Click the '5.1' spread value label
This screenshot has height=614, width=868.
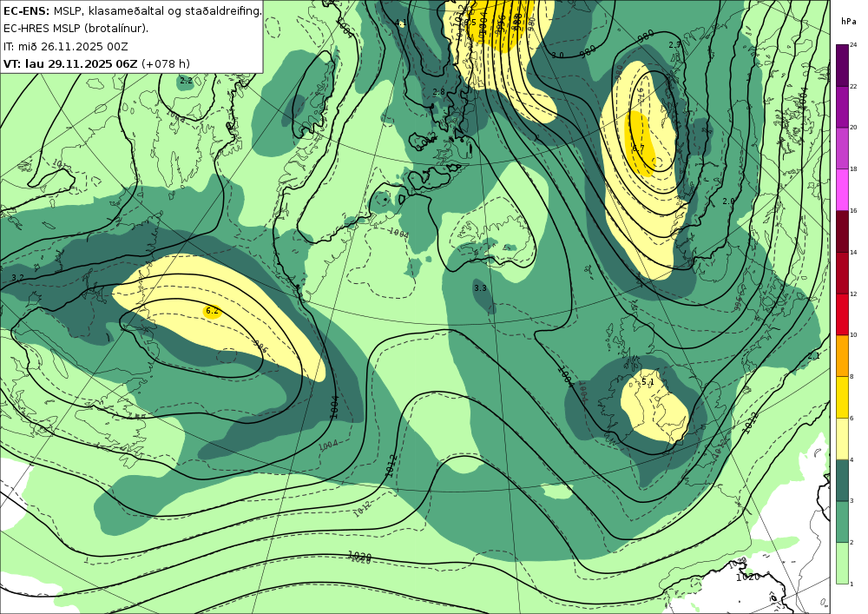(648, 381)
